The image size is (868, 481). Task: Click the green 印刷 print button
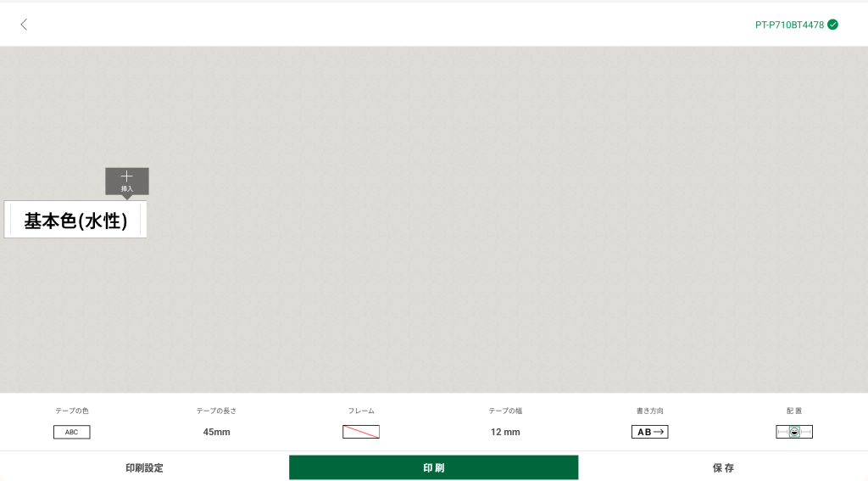tap(433, 467)
